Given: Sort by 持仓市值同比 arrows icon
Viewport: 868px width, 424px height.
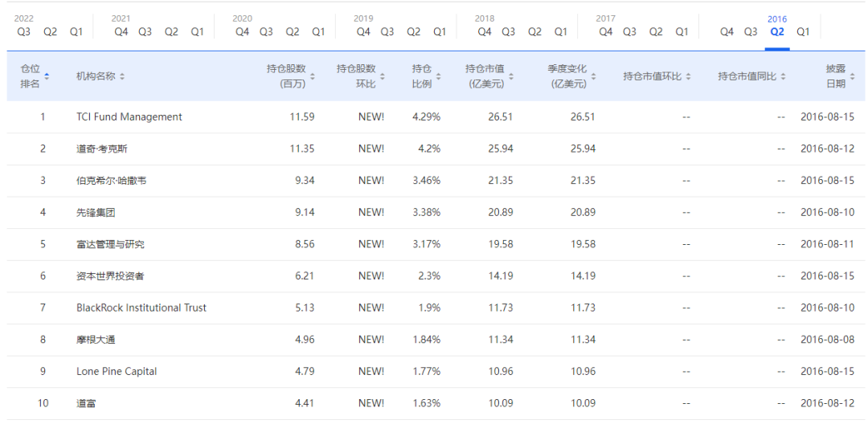Looking at the screenshot, I should coord(783,76).
